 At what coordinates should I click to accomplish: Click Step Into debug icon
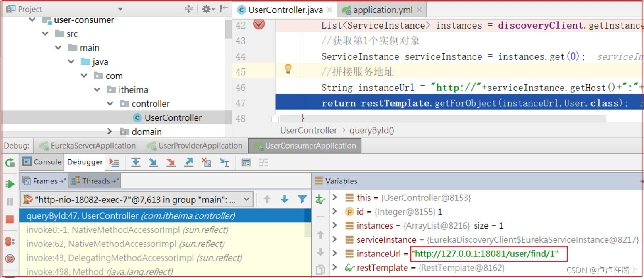coord(153,162)
